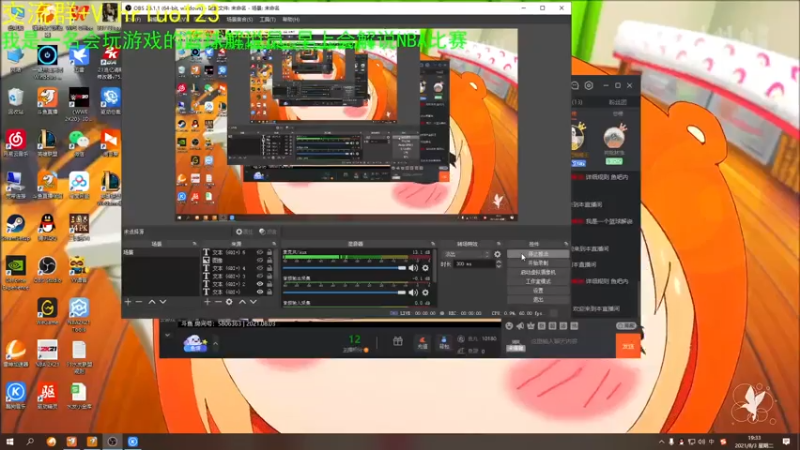Remove the selected OBS scene
Viewport: 800px width, 450px height.
coord(139,302)
